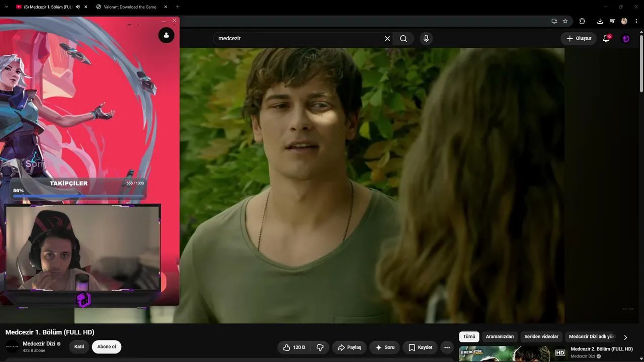Open the Chrome profile avatar
Screen dimensions: 644x362
point(624,21)
